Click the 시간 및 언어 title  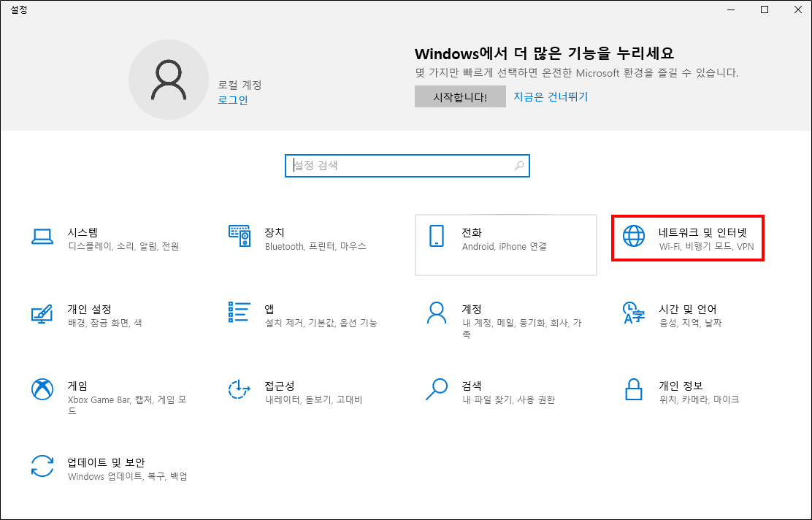688,309
